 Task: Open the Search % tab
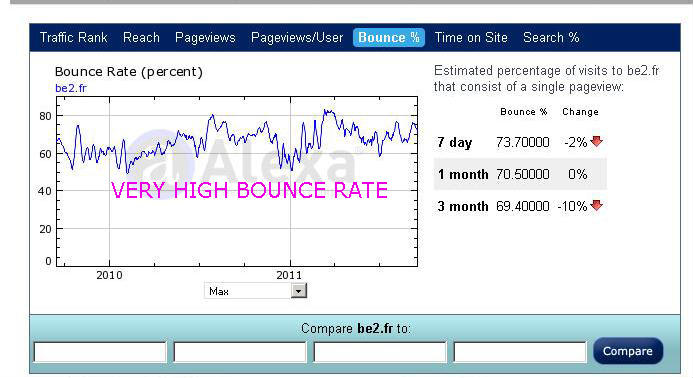[551, 38]
